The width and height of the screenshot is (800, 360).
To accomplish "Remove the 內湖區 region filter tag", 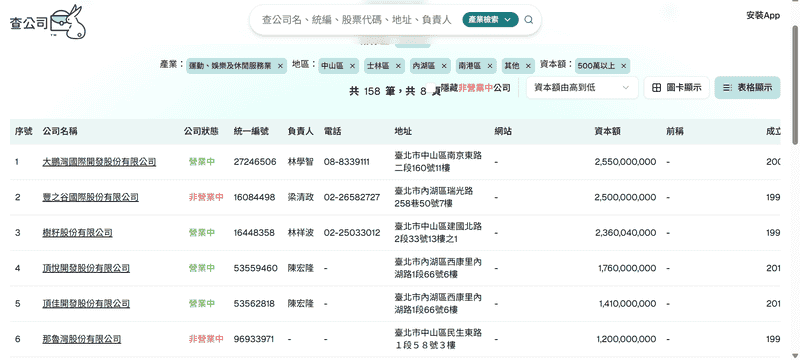I will click(444, 66).
